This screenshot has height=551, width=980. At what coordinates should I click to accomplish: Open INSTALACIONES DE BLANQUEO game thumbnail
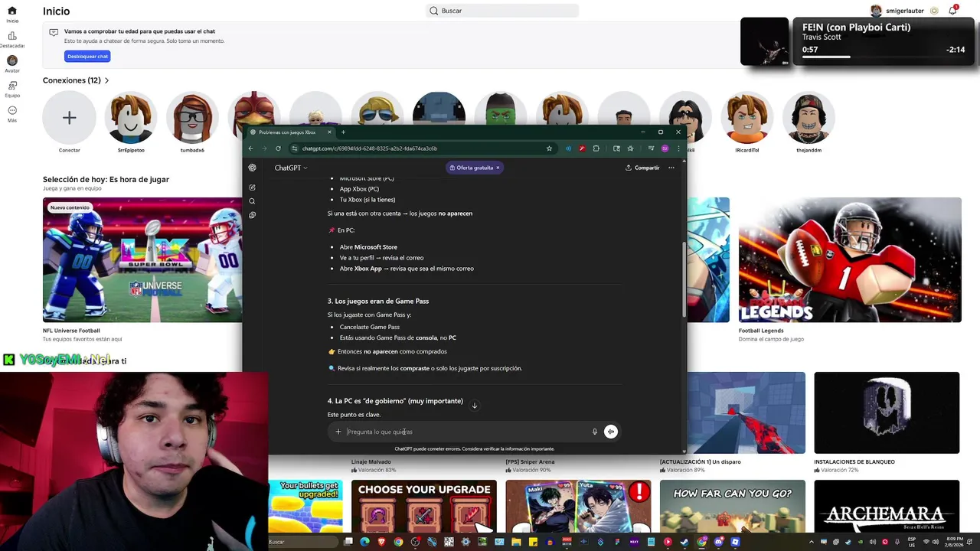[887, 412]
